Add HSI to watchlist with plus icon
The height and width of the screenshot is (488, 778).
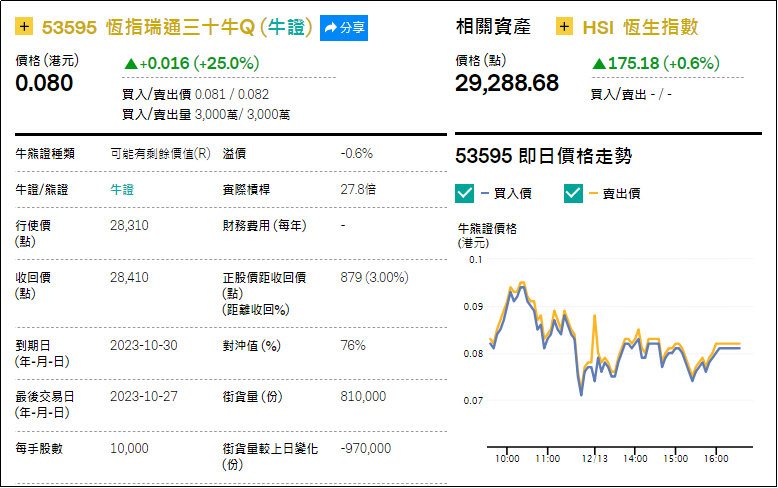pos(564,26)
